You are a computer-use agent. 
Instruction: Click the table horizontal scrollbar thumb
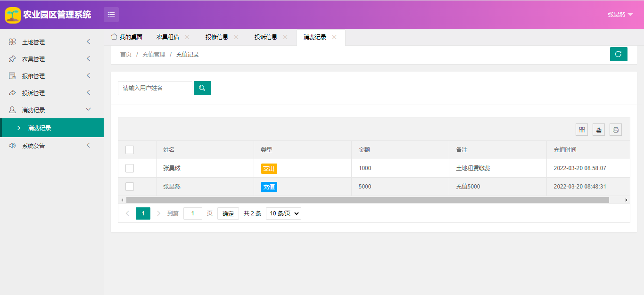tap(368, 200)
